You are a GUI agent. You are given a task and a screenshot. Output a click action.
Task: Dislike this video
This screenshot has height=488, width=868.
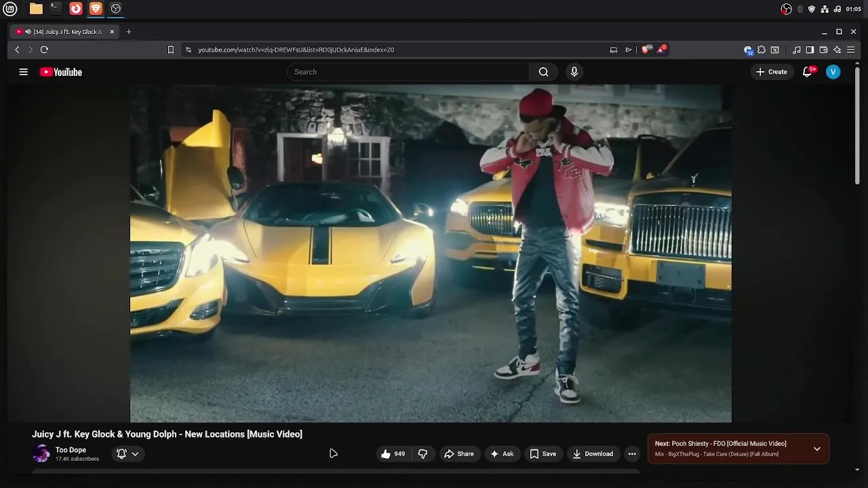[x=423, y=454]
